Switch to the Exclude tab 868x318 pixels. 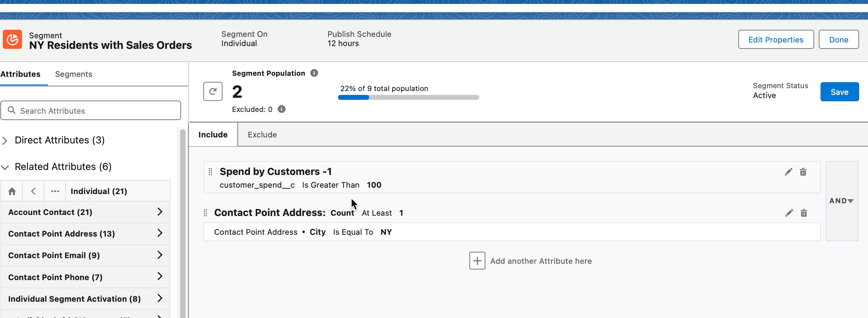(x=262, y=135)
